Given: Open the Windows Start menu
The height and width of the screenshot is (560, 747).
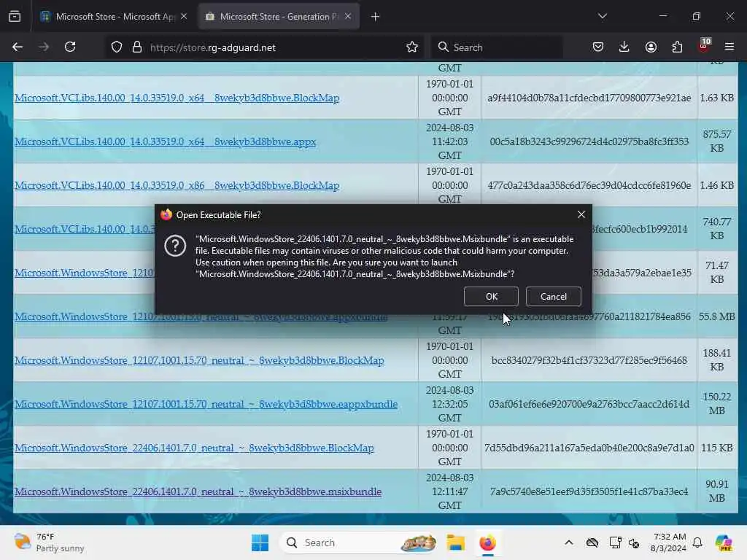Looking at the screenshot, I should (260, 542).
